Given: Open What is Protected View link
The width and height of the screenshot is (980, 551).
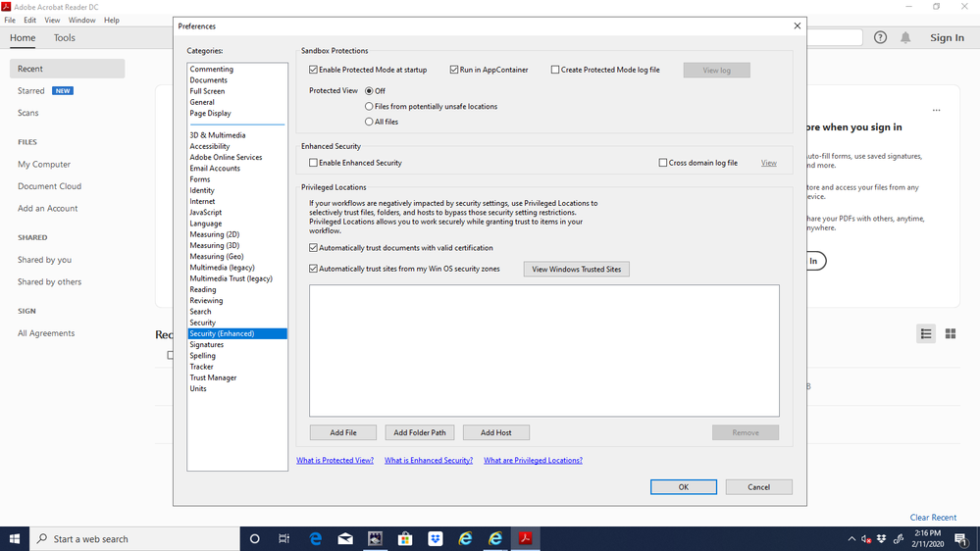Looking at the screenshot, I should coord(335,461).
